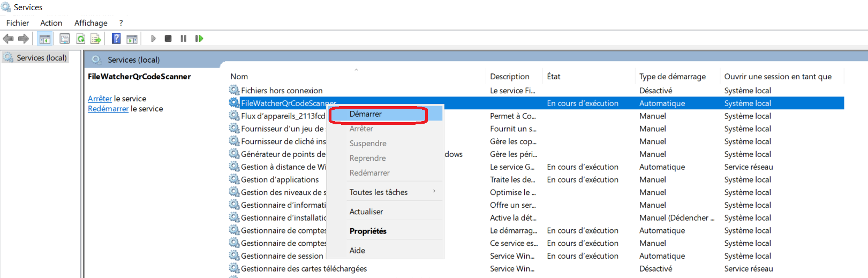This screenshot has width=868, height=278.
Task: Toggle the console tree pane icon
Action: pyautogui.click(x=45, y=39)
